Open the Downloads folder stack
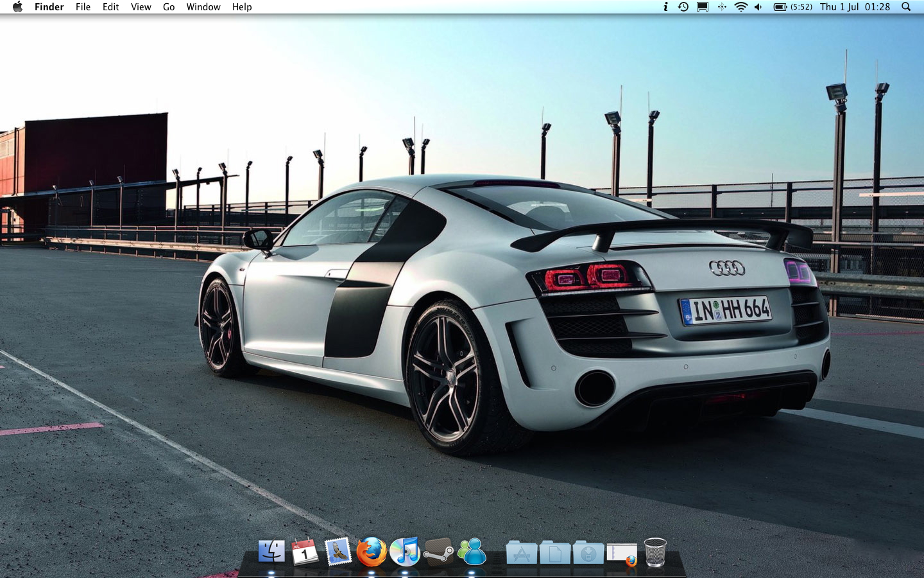This screenshot has height=578, width=924. point(588,552)
